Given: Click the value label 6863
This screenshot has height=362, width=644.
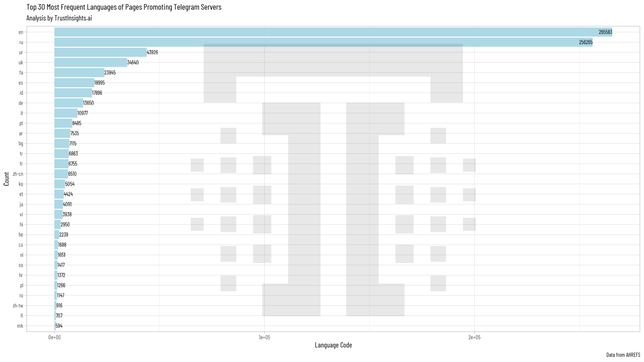Looking at the screenshot, I should [73, 153].
